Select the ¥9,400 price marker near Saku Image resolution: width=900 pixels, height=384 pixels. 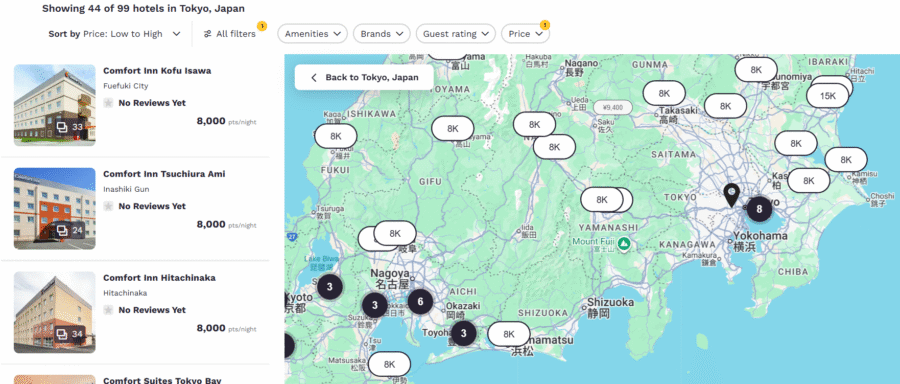coord(613,107)
